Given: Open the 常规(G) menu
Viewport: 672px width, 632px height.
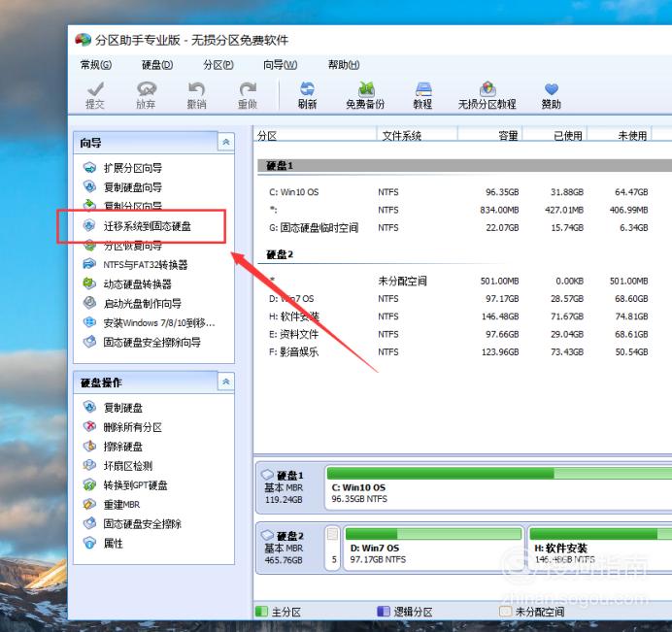Looking at the screenshot, I should click(96, 65).
